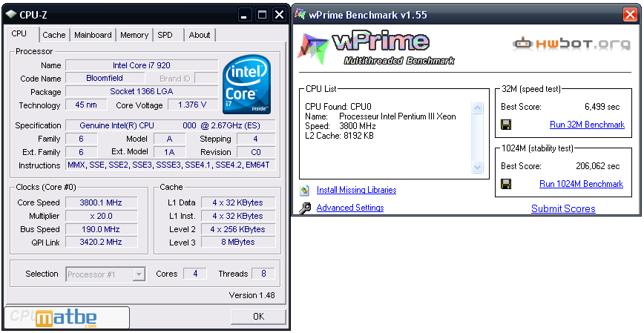
Task: Run the 32M Benchmark
Action: click(588, 125)
